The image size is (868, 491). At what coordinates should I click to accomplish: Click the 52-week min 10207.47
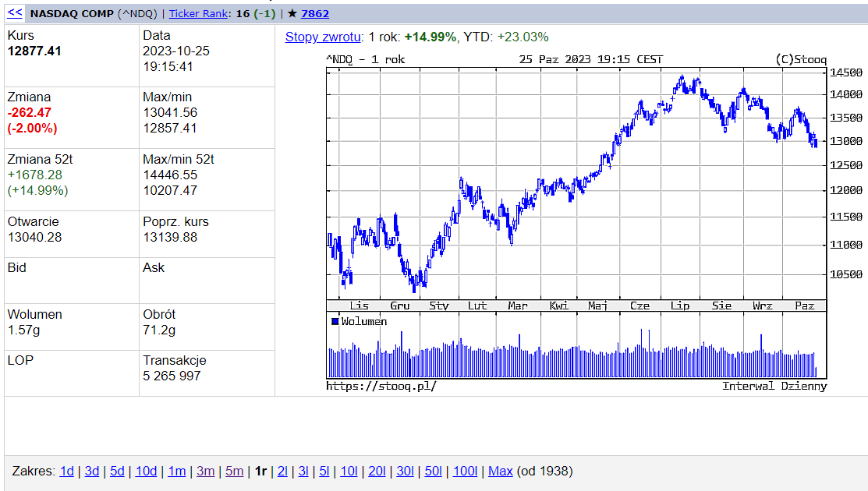pyautogui.click(x=170, y=191)
